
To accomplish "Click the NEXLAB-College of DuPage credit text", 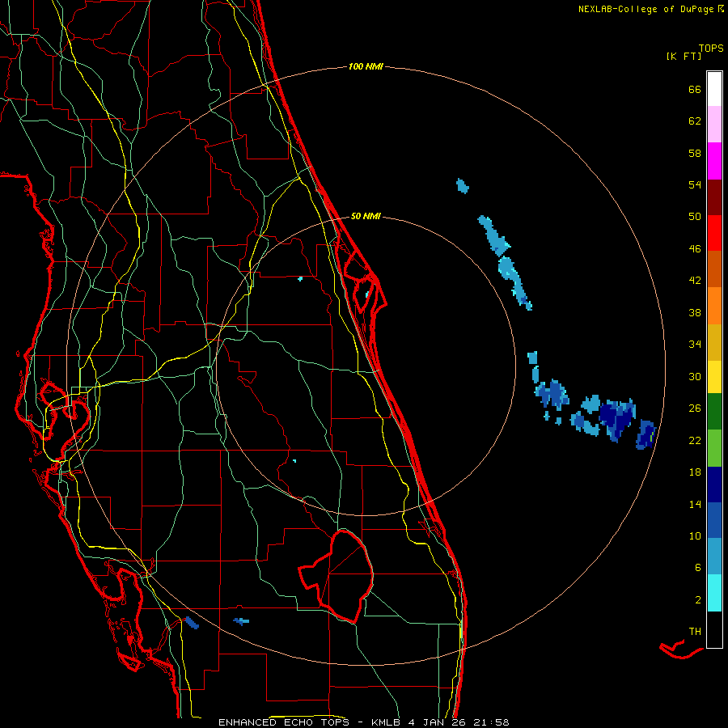I will pos(651,9).
